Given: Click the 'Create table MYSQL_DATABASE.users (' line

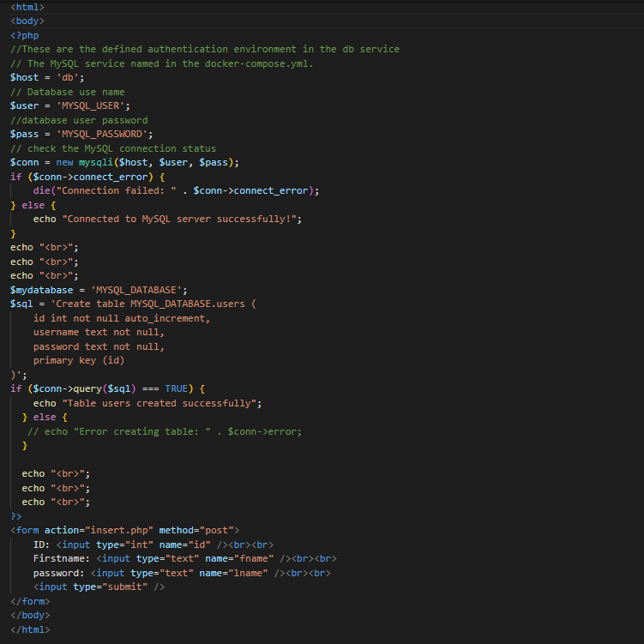Looking at the screenshot, I should [x=133, y=304].
